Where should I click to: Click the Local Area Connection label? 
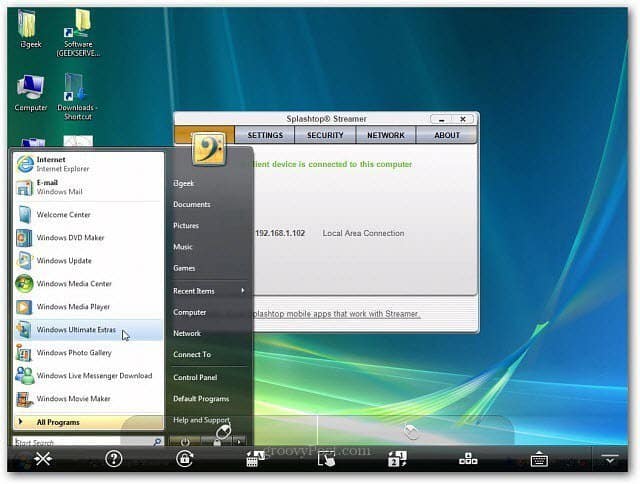(x=363, y=233)
